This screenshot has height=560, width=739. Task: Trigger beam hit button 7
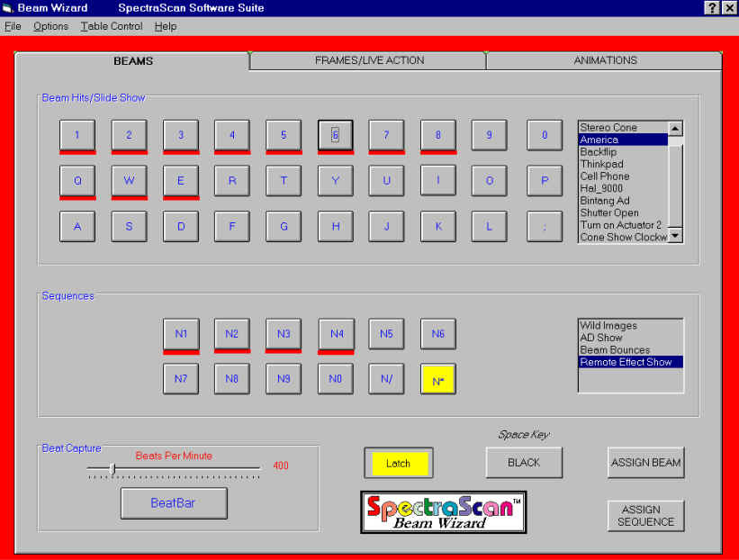[x=386, y=135]
